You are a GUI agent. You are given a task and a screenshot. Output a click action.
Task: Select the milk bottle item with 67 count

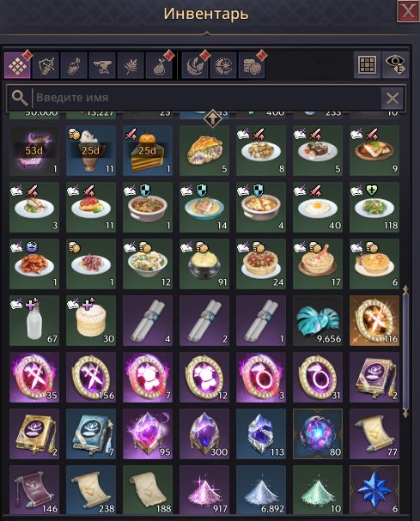pos(34,320)
